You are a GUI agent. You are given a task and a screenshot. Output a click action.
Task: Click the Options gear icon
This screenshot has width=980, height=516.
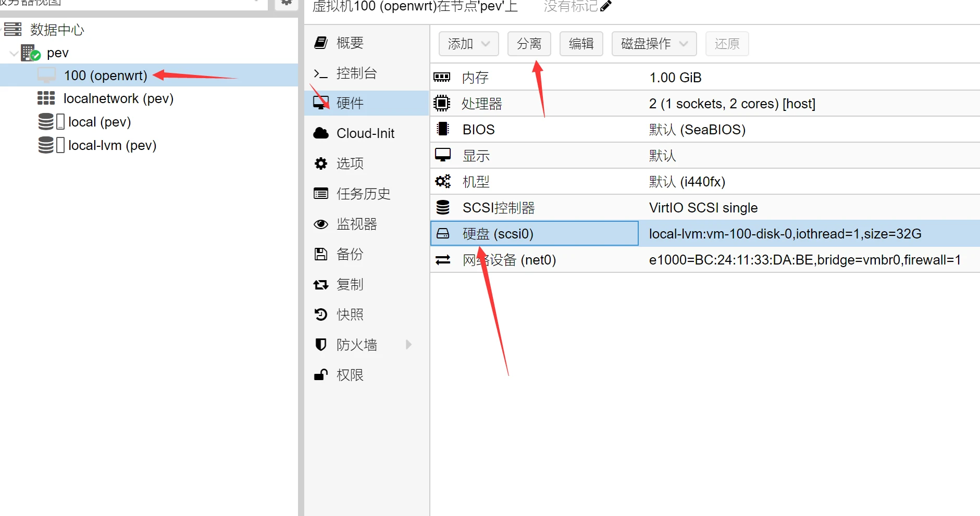(x=321, y=163)
